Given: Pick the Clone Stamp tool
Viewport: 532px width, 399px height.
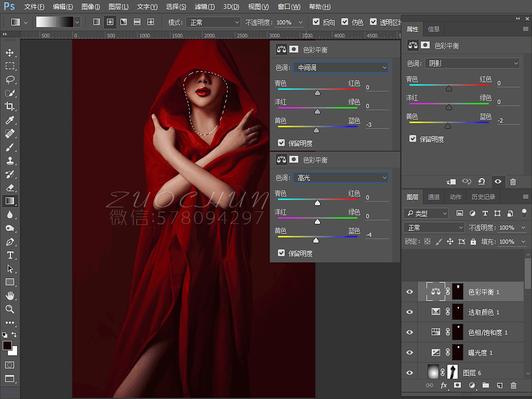Looking at the screenshot, I should pos(10,161).
